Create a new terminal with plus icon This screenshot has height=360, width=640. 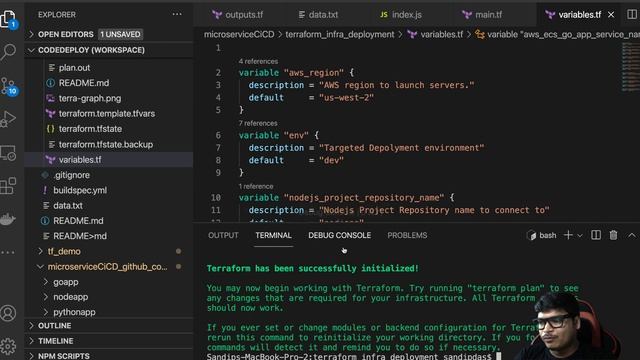point(568,235)
